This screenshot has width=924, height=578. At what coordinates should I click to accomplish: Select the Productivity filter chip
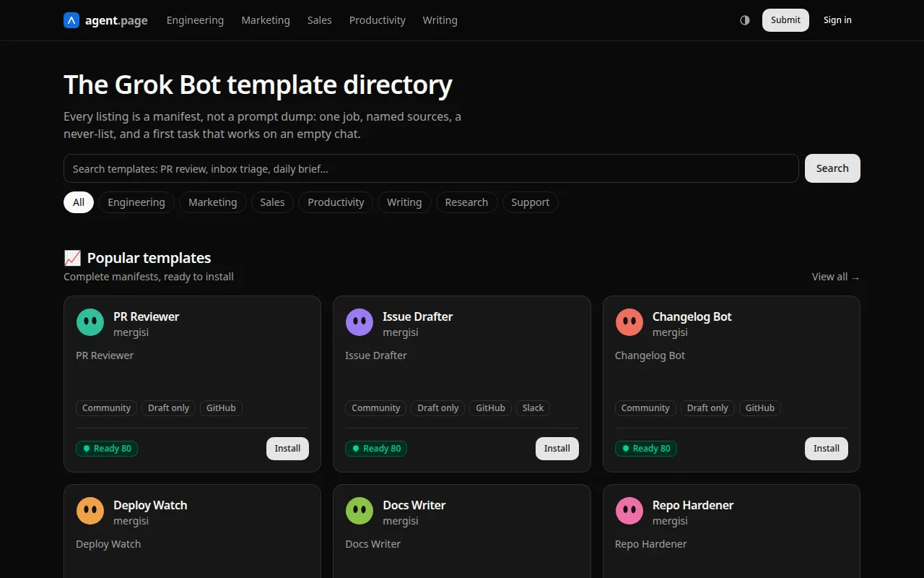336,202
